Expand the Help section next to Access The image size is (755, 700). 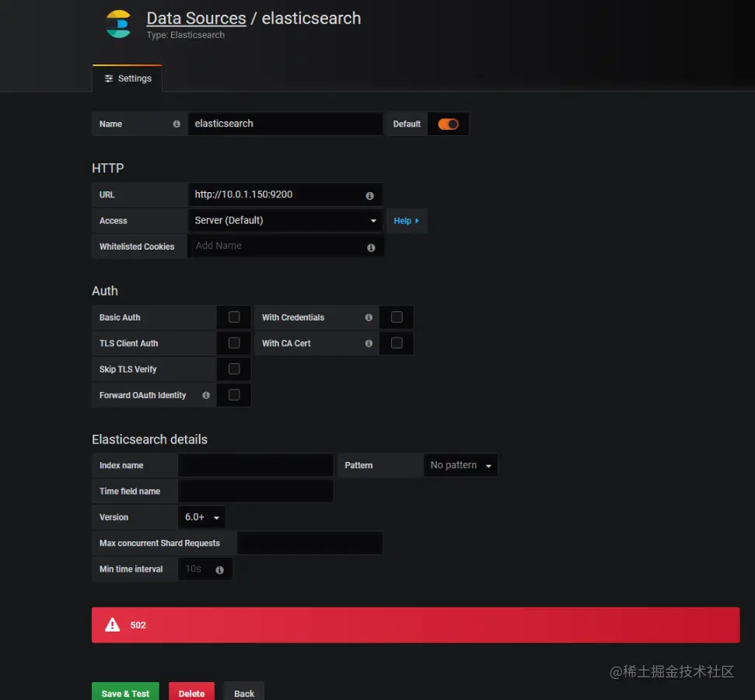point(407,221)
